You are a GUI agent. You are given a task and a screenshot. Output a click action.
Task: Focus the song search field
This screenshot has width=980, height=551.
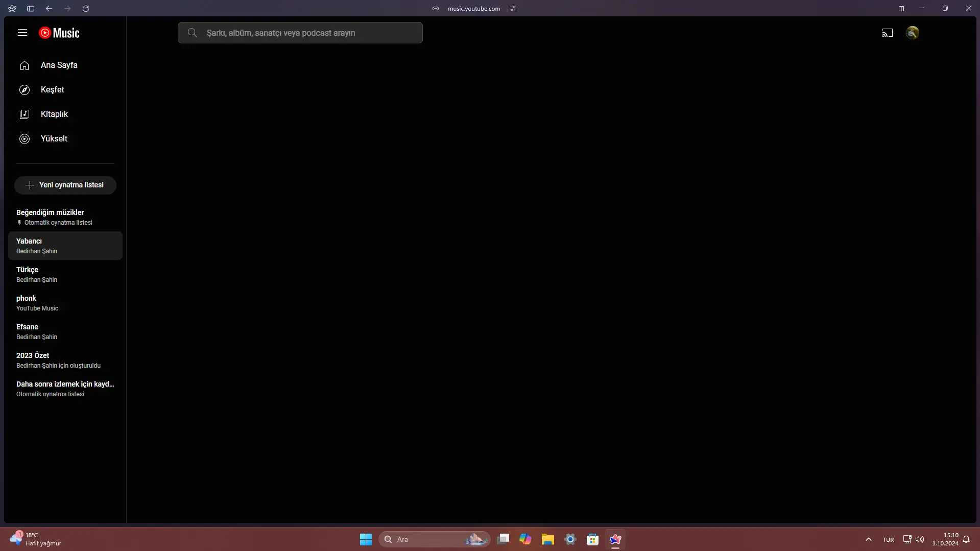[x=300, y=33]
